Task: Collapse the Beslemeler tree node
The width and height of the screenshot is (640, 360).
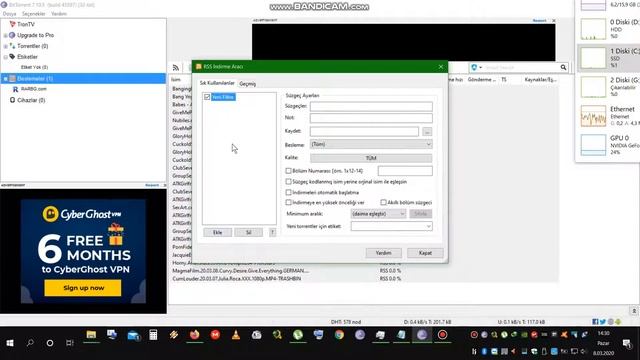Action: pos(5,78)
